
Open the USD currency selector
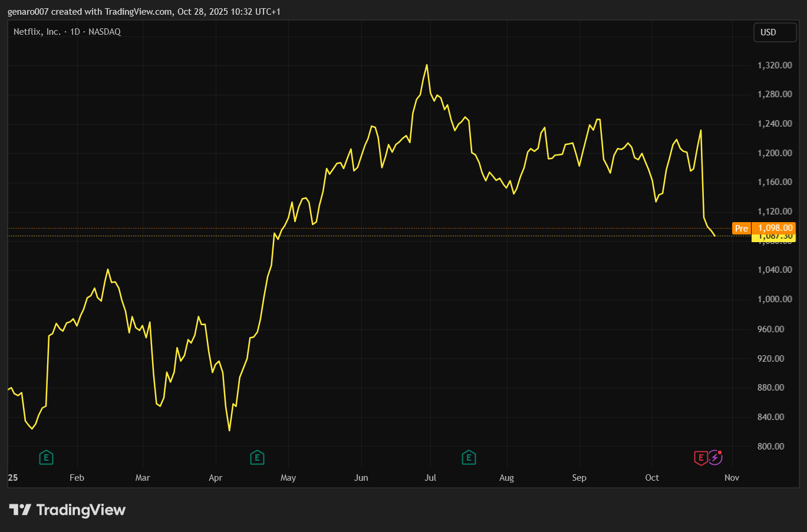pos(775,32)
